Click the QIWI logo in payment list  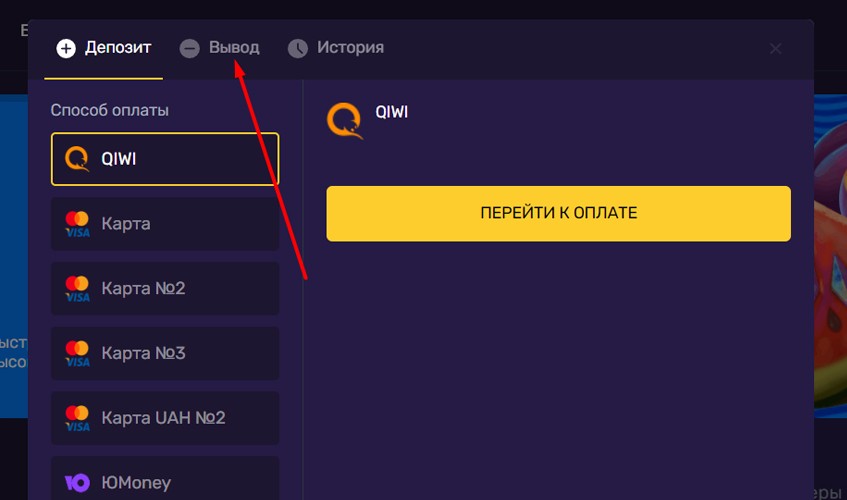point(77,158)
